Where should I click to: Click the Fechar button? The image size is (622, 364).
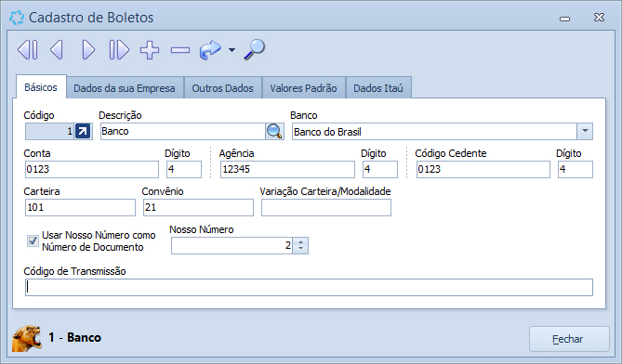point(569,339)
